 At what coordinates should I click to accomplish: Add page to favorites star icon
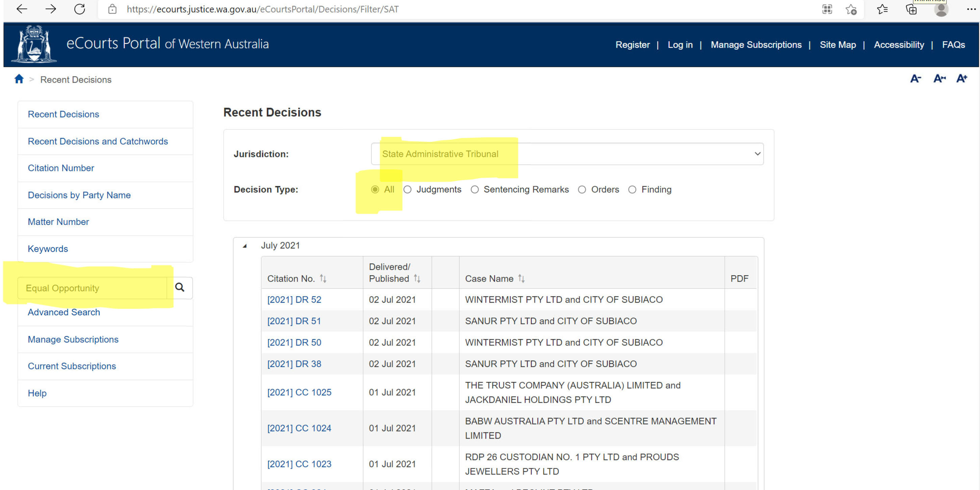pyautogui.click(x=851, y=9)
